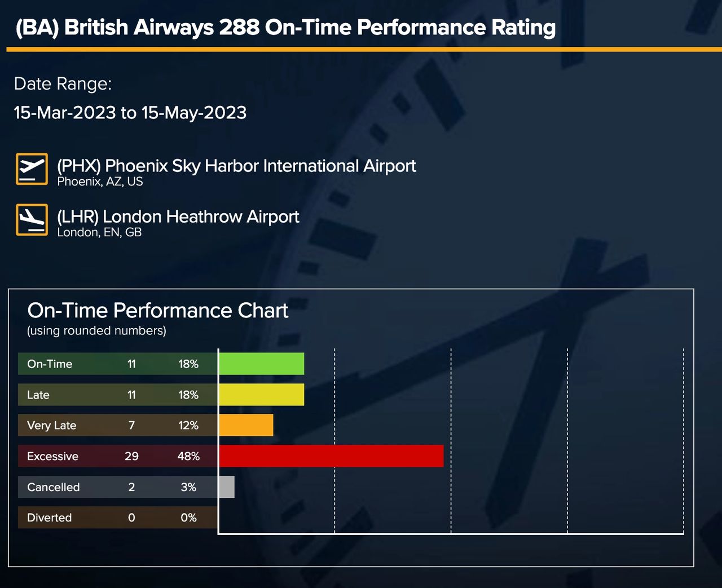Click the departure airplane icon
This screenshot has height=588, width=722.
[32, 169]
